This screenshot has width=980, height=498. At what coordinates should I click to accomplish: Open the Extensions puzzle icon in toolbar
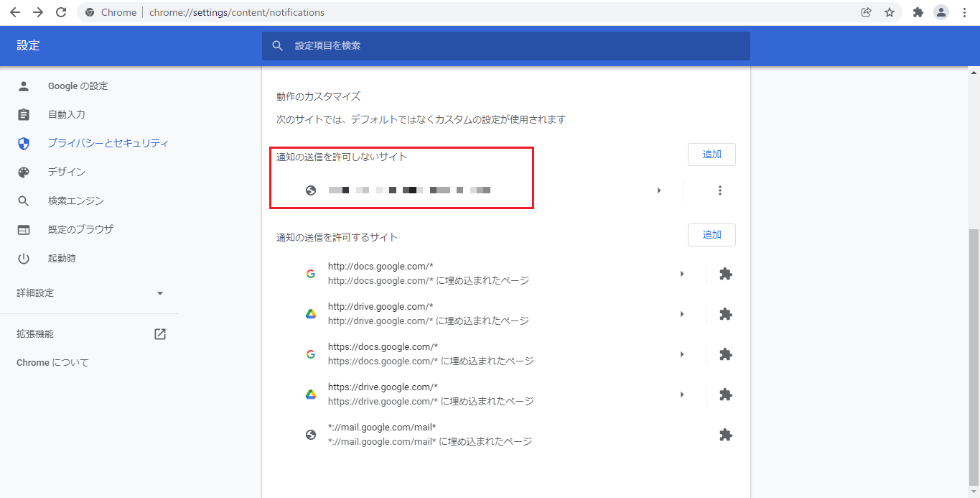(x=918, y=12)
